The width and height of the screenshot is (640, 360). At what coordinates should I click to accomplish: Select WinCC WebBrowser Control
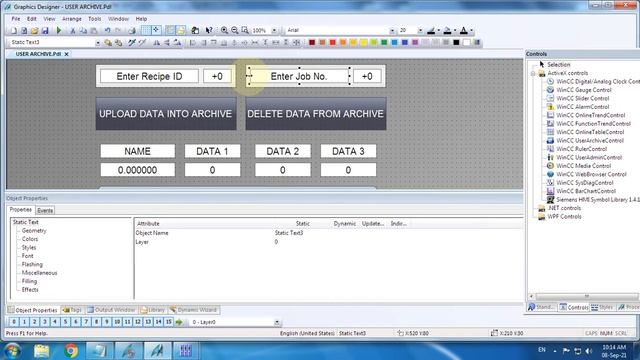pos(591,174)
